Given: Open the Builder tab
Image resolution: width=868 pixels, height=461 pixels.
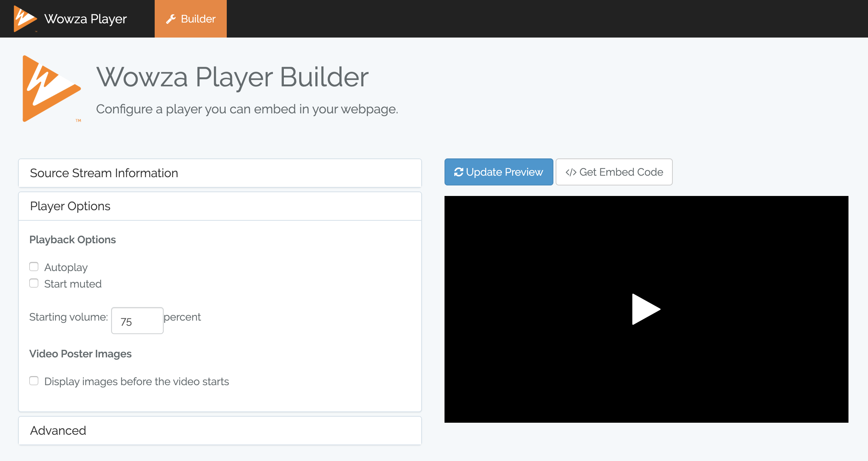Looking at the screenshot, I should pos(191,19).
